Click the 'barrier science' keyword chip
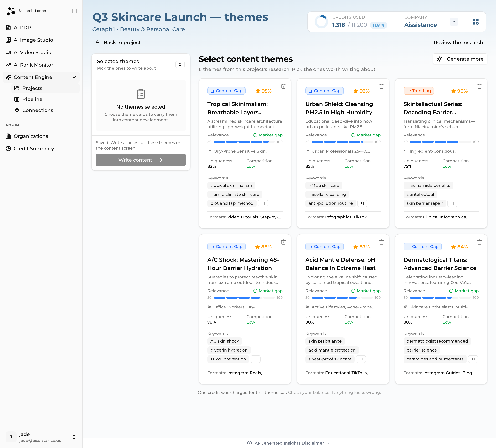 coord(421,350)
